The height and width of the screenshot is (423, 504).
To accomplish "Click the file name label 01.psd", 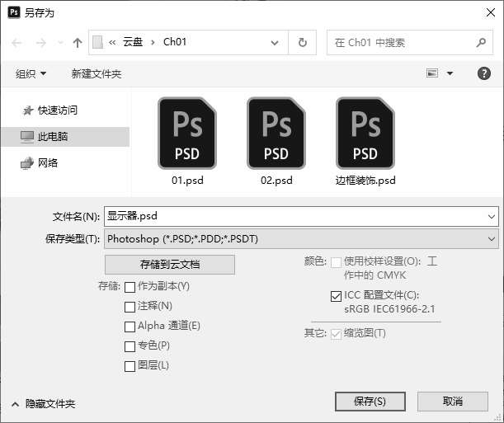I will (x=187, y=181).
